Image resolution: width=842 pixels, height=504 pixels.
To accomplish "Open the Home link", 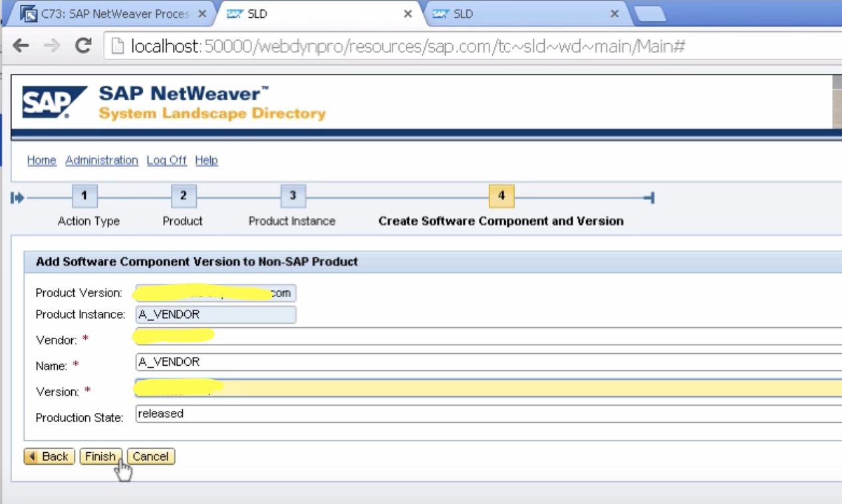I will tap(41, 160).
